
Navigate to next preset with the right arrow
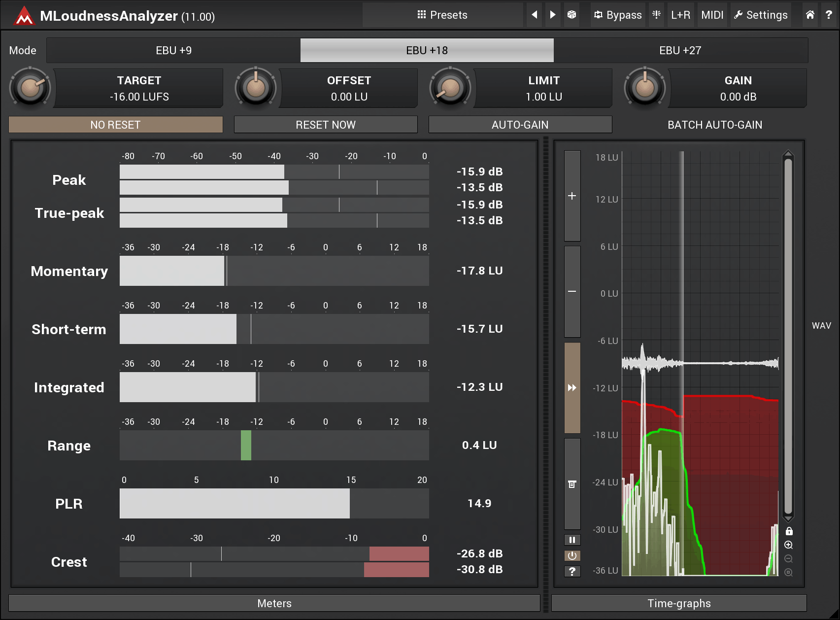pyautogui.click(x=552, y=15)
